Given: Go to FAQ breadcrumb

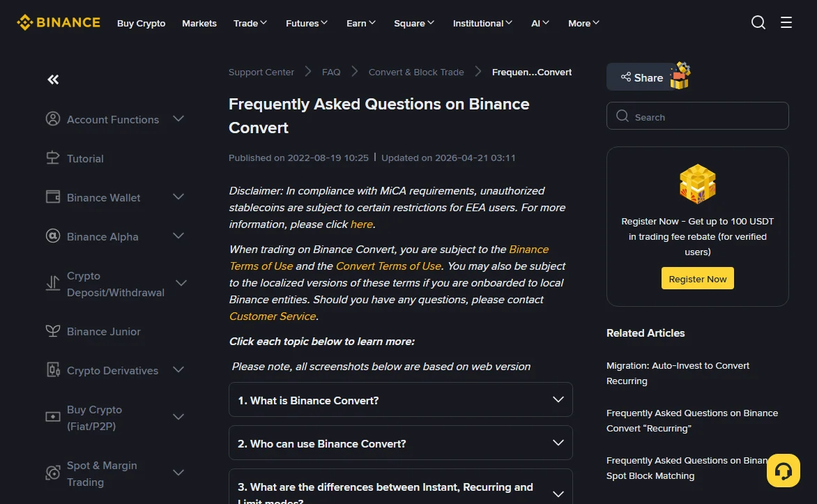Looking at the screenshot, I should pyautogui.click(x=331, y=72).
